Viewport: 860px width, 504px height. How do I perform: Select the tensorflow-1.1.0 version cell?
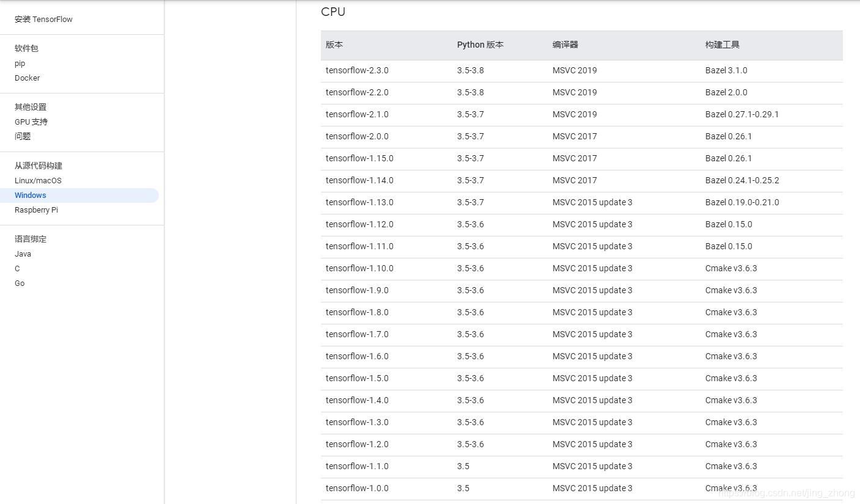(x=357, y=466)
